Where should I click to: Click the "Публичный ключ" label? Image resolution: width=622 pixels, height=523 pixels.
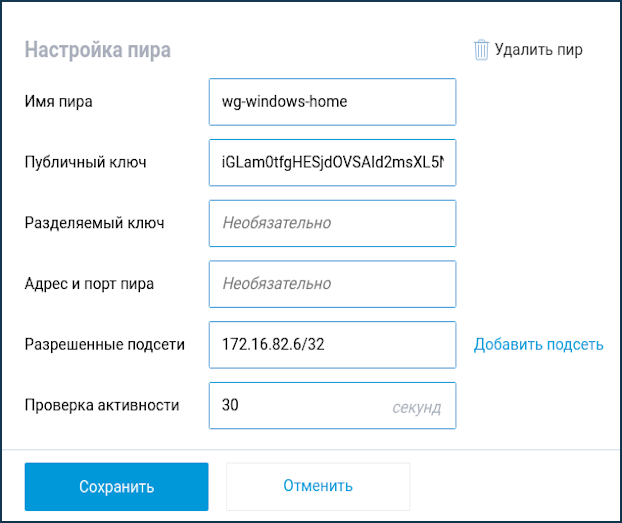click(x=85, y=162)
